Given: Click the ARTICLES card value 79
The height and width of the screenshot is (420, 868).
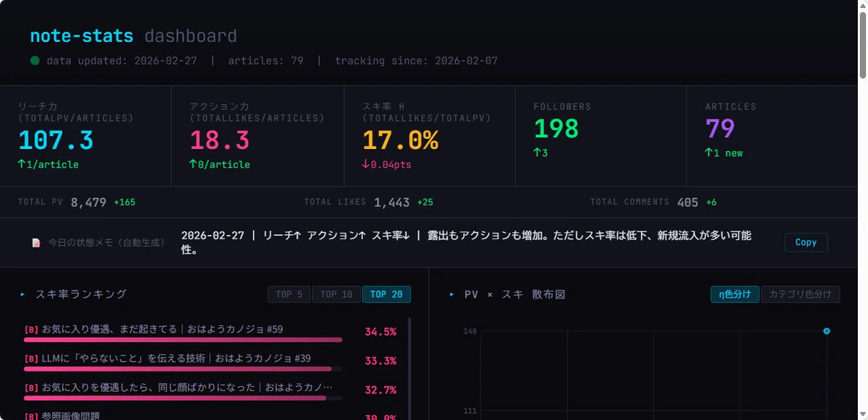Looking at the screenshot, I should tap(720, 129).
